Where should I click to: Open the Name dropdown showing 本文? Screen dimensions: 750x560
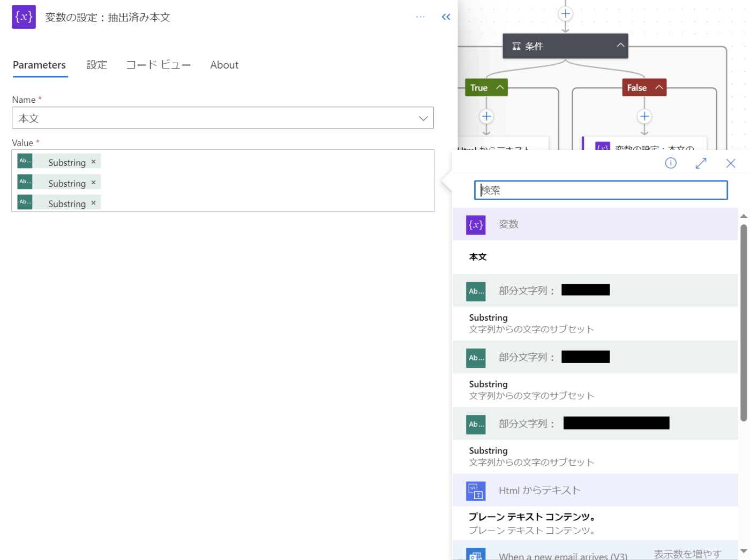(x=223, y=118)
